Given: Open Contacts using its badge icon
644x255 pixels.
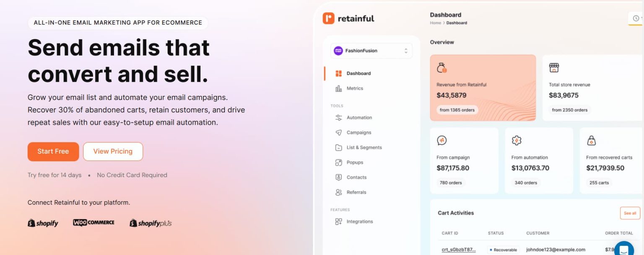Looking at the screenshot, I should coord(339,177).
